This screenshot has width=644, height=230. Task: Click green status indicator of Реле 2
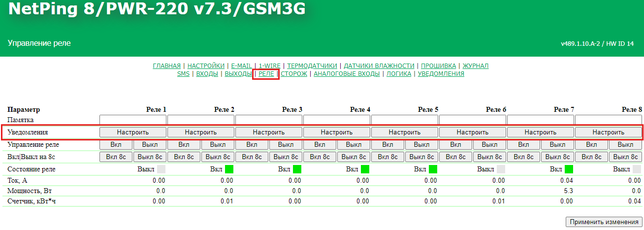[229, 169]
